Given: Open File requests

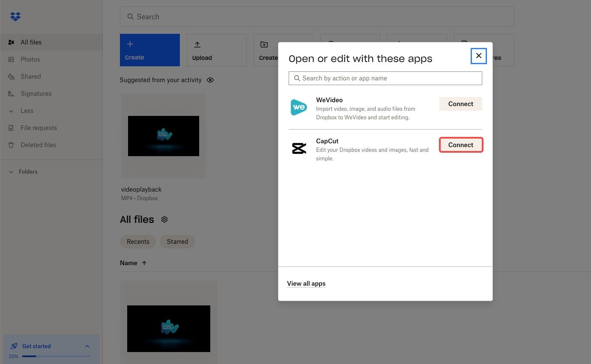Looking at the screenshot, I should (x=51, y=128).
